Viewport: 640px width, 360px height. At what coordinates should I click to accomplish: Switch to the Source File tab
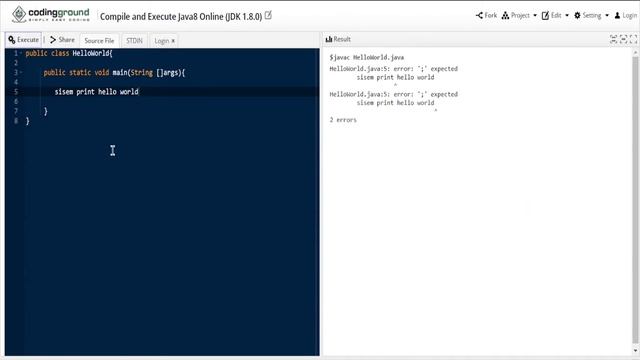click(x=99, y=40)
